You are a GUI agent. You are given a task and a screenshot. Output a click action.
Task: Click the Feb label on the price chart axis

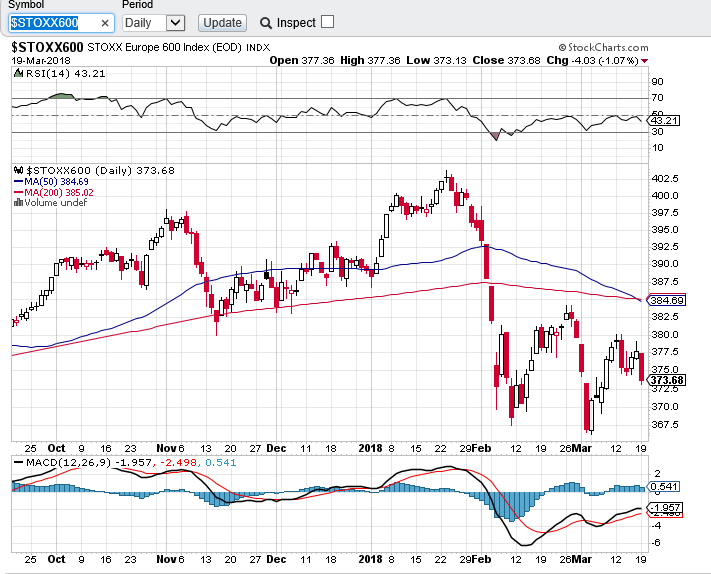[x=481, y=448]
